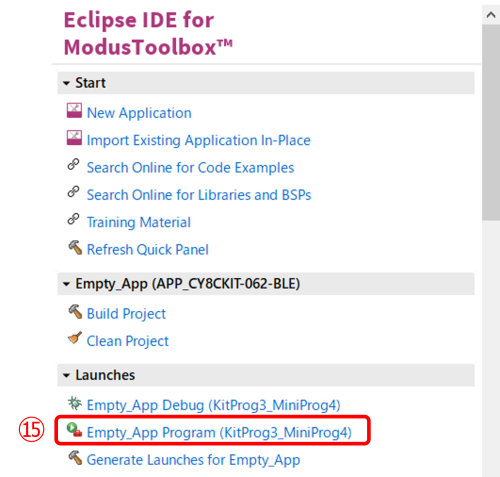Open Search Online for Code Examples link

[190, 168]
